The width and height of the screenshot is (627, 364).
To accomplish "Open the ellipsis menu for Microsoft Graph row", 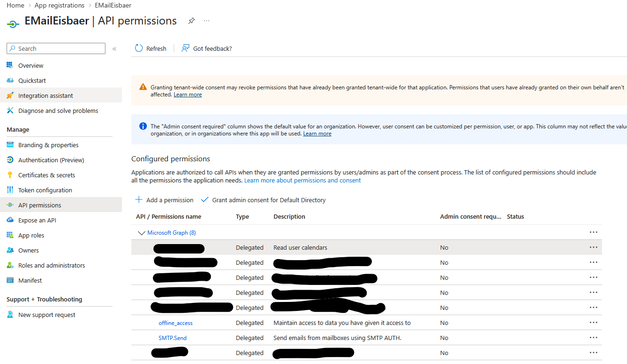I will point(593,232).
